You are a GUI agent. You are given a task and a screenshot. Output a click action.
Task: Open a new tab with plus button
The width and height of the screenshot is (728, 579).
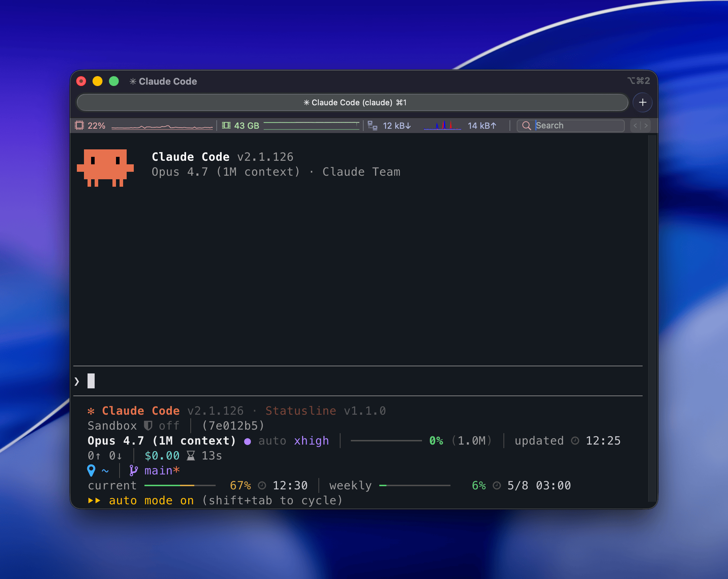click(642, 102)
